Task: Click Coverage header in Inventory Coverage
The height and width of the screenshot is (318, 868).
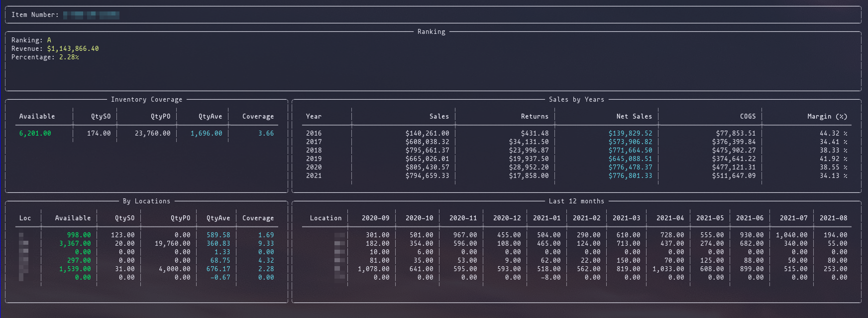Action: point(258,117)
